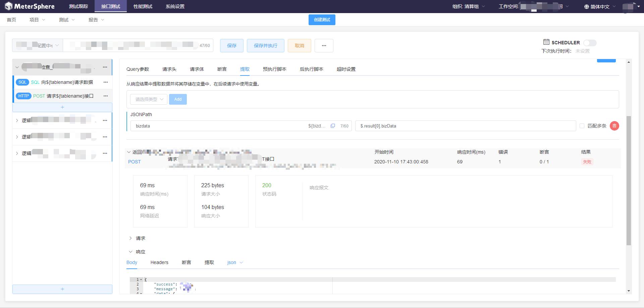Image resolution: width=644 pixels, height=308 pixels.
Task: Click the 创建测试 button
Action: 322,19
